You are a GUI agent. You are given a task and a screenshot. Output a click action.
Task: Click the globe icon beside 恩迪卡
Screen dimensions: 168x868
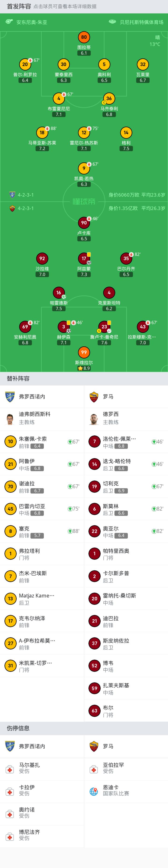[x=94, y=792]
